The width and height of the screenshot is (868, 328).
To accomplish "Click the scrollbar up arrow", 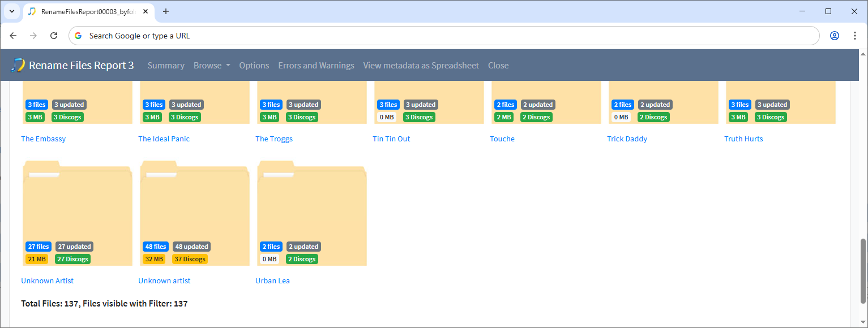I will (x=863, y=54).
